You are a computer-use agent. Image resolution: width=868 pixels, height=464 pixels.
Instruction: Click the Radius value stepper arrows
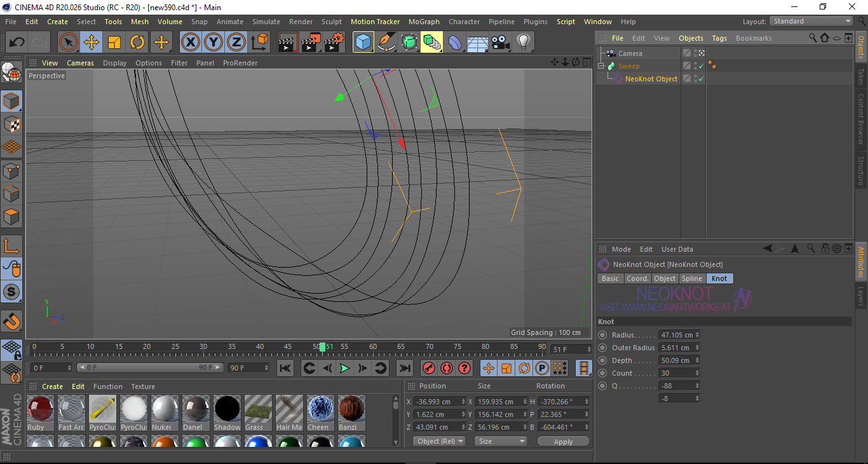coord(697,335)
